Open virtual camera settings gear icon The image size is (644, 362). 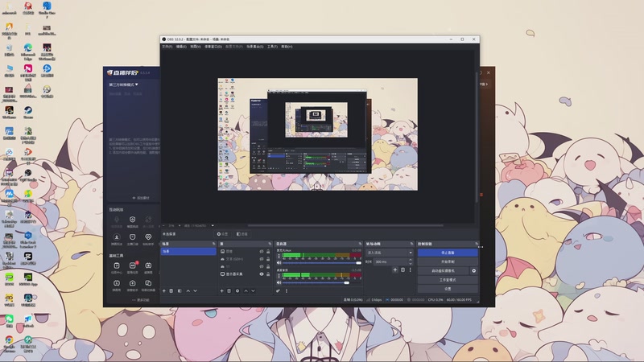[474, 271]
